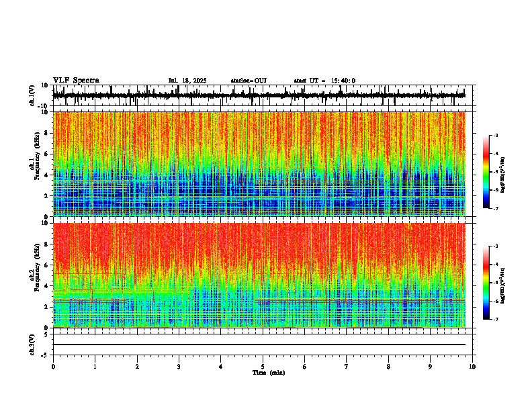Screen dimensions: 532x411
Task: Click the "-3" label on ch.1 colorbar
Action: pyautogui.click(x=495, y=135)
